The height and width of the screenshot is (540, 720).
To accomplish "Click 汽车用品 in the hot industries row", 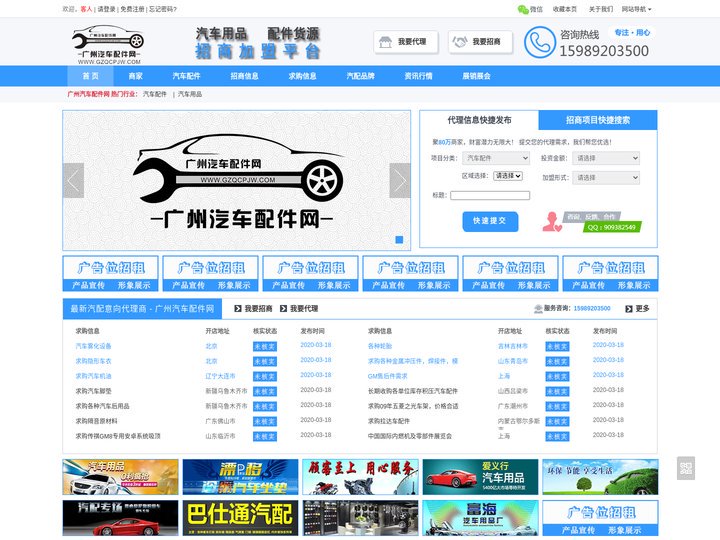I will coord(190,94).
